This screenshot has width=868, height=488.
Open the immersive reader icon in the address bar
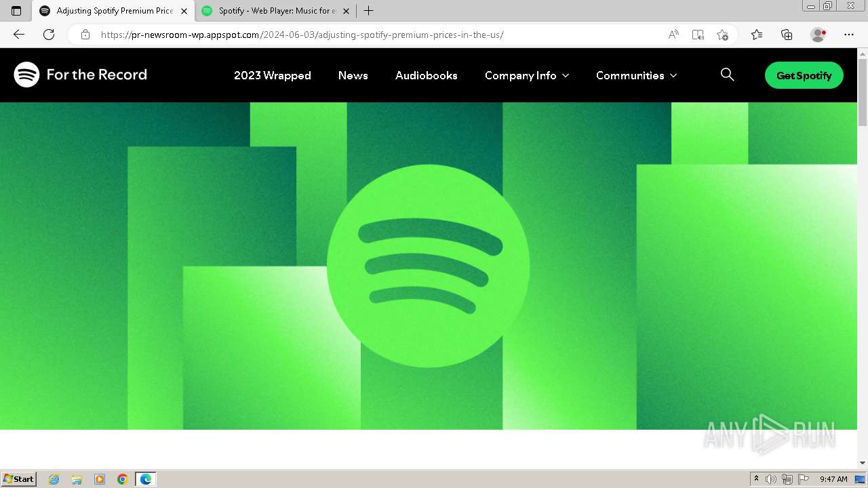[x=698, y=35]
